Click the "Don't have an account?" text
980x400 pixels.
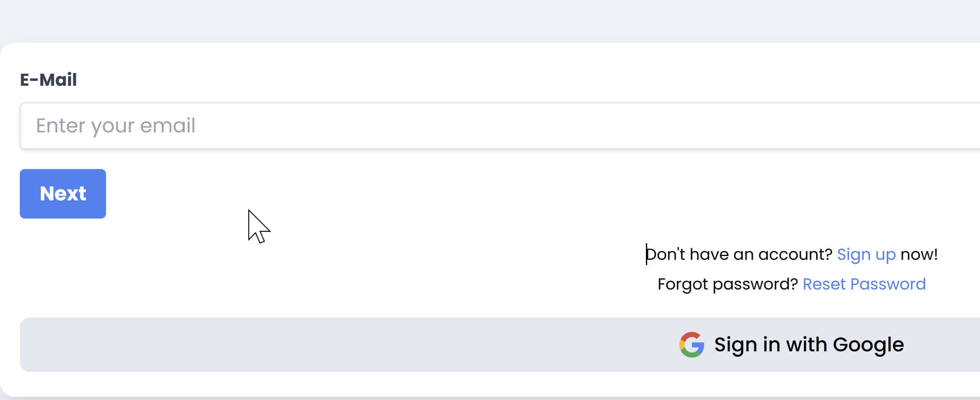coord(739,254)
